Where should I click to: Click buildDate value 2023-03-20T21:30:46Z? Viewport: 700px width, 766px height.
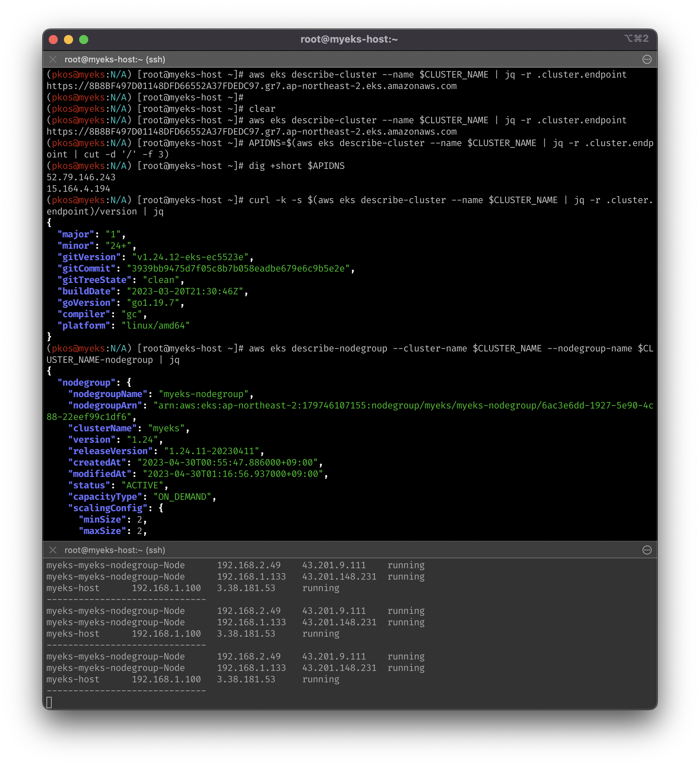185,291
